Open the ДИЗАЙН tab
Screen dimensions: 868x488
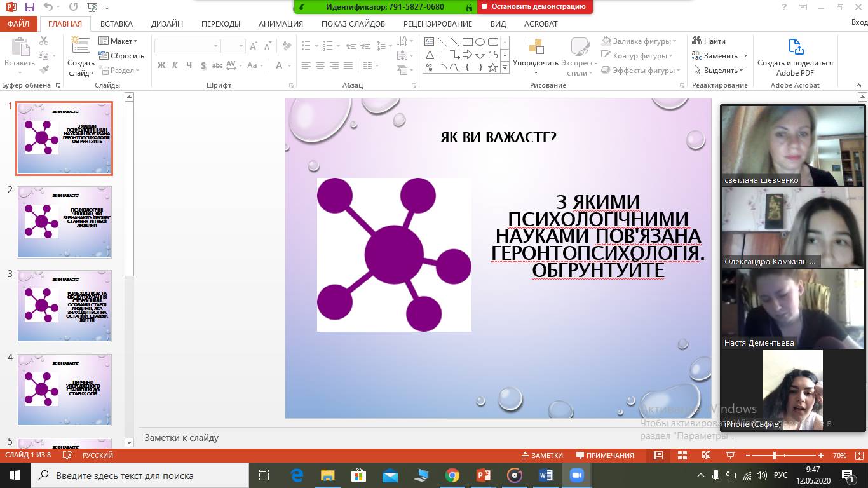tap(167, 24)
